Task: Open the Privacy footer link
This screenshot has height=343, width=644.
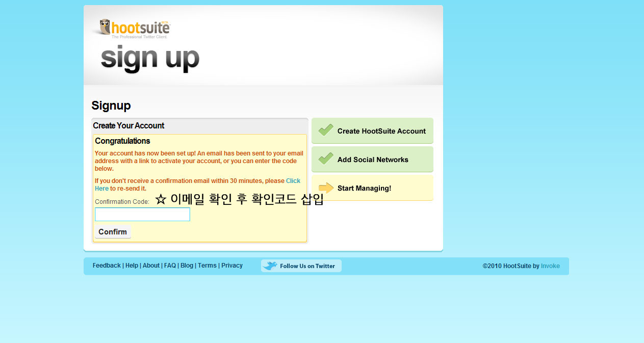Action: (x=232, y=266)
